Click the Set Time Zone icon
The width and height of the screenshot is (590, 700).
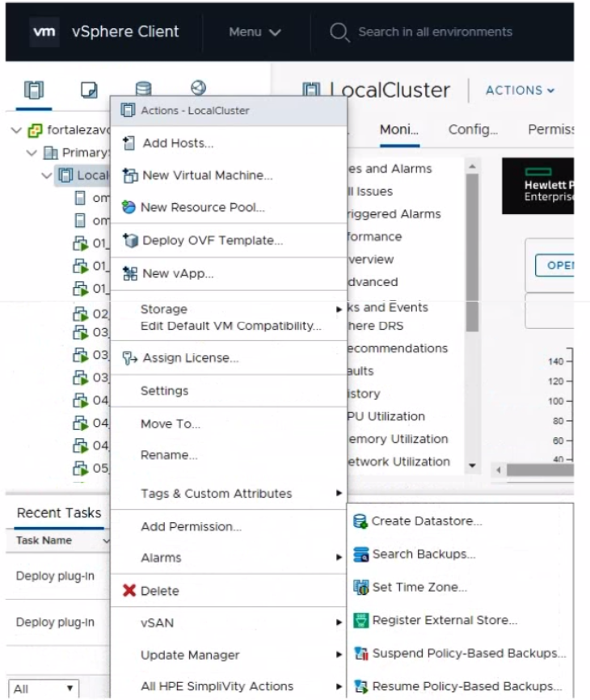point(360,587)
